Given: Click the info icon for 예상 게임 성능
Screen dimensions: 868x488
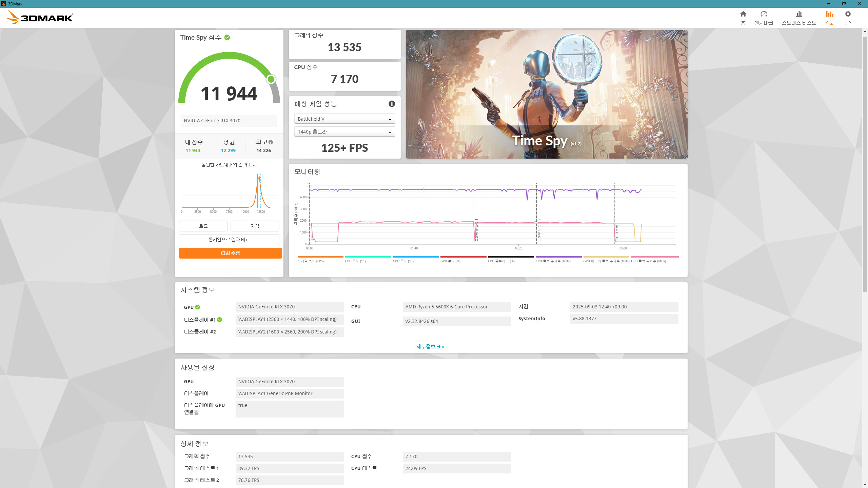Looking at the screenshot, I should click(392, 104).
